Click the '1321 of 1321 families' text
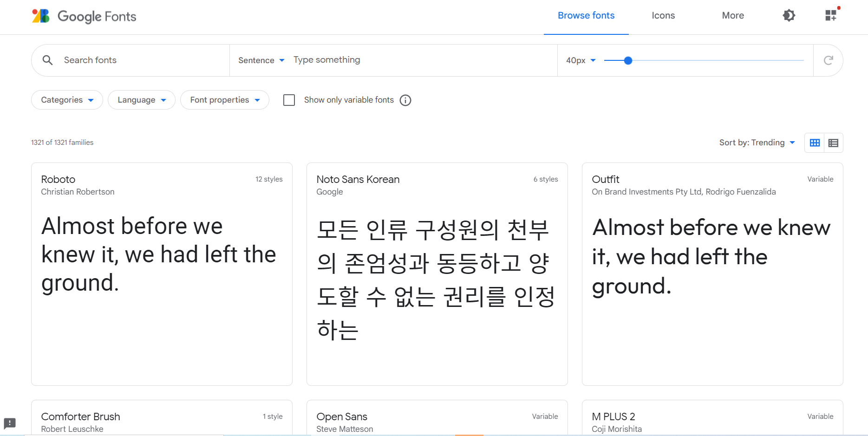 coord(62,143)
